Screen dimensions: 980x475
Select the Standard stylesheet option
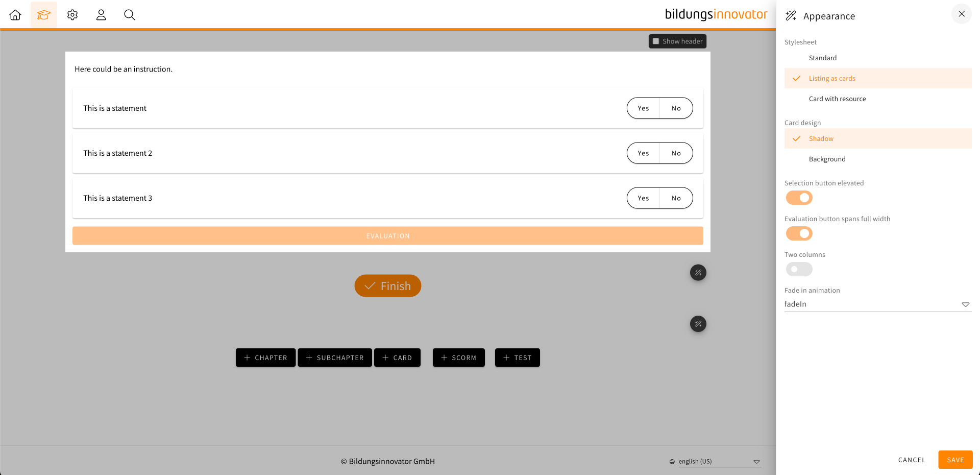822,58
